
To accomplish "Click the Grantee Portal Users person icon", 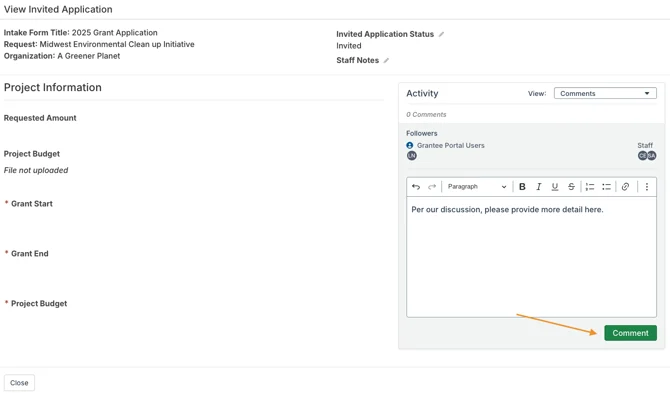I will (x=410, y=145).
